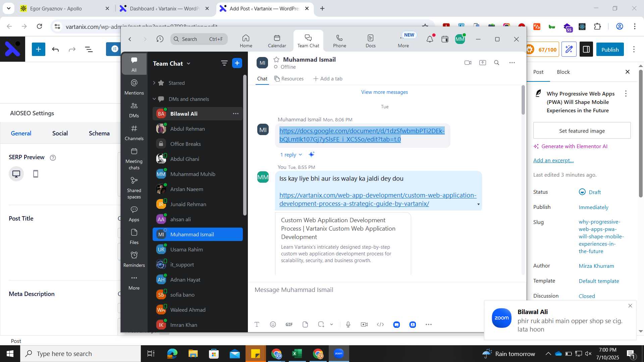This screenshot has height=362, width=644.
Task: Collapse DMs and channels section
Action: (x=154, y=99)
